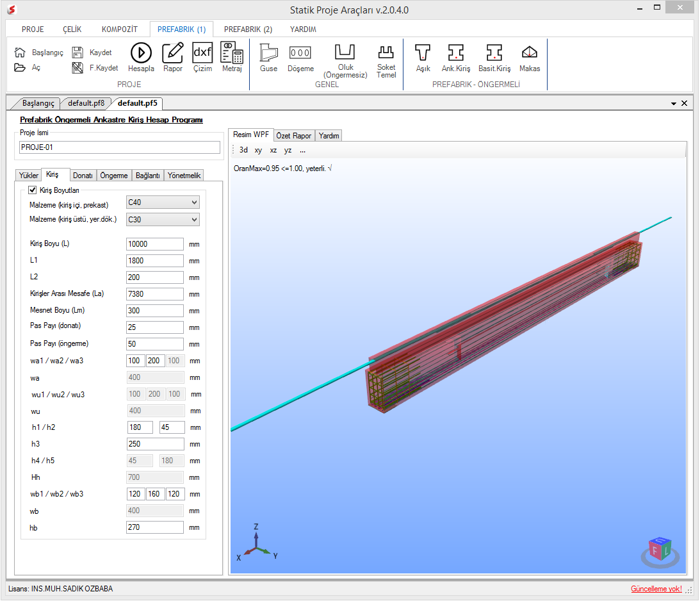Click the status text "Lisans: INS.MUH.SADIK OZBABA"

click(61, 589)
